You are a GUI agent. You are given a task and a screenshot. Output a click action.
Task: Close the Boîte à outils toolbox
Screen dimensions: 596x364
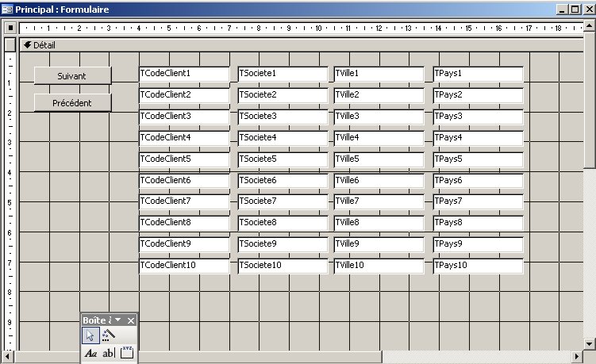131,320
